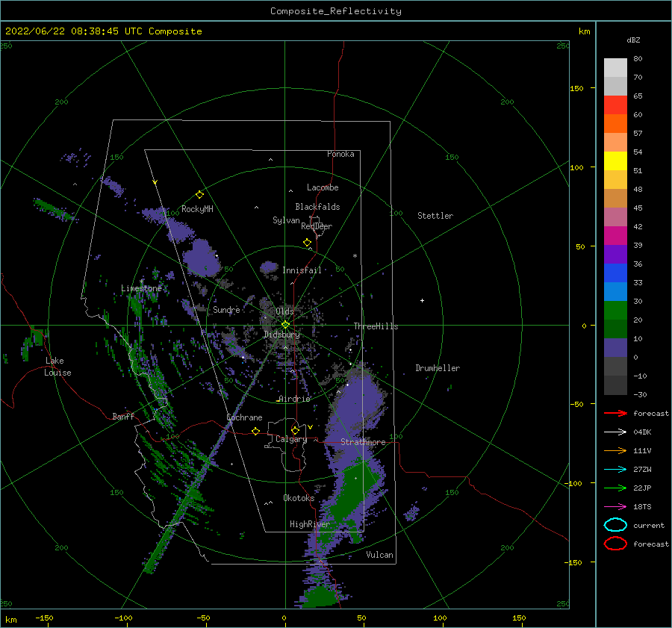Select the purple 36-39 dBZ swatch

[x=615, y=255]
